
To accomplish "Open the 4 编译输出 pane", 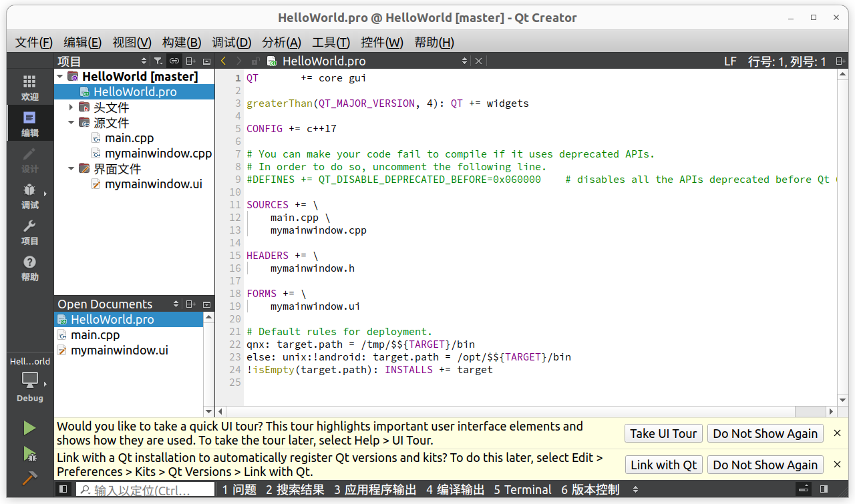I will tap(456, 489).
